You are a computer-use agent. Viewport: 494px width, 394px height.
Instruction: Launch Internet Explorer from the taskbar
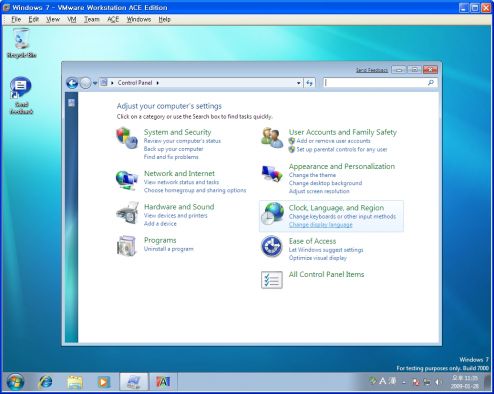pyautogui.click(x=46, y=382)
